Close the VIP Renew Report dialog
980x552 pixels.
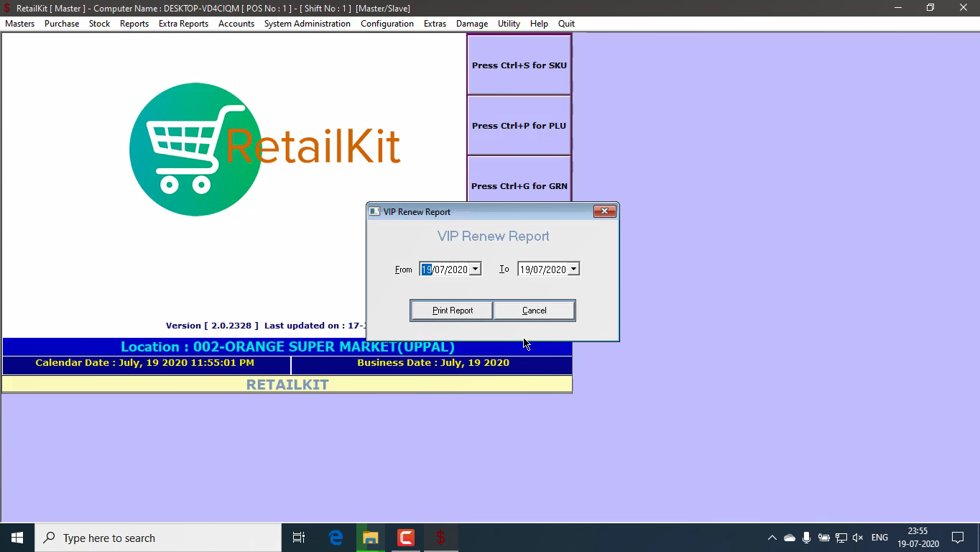coord(604,211)
